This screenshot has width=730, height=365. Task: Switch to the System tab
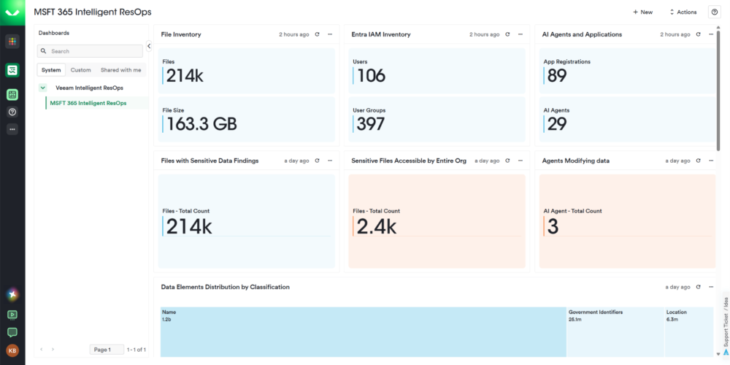pos(51,70)
